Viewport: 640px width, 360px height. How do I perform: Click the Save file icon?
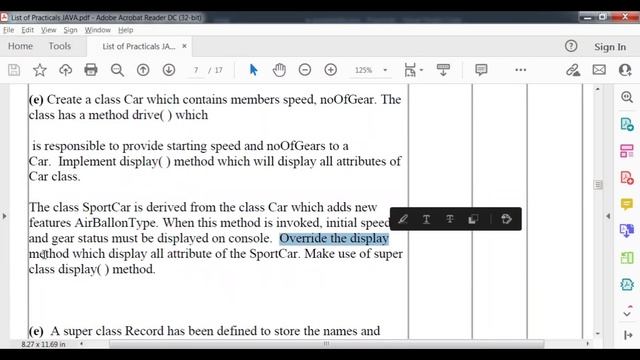click(x=14, y=70)
